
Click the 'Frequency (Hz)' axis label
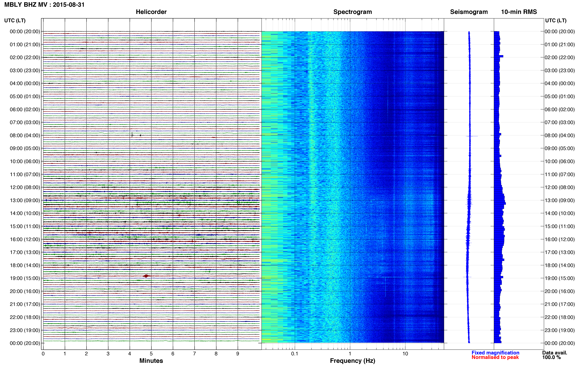coord(352,361)
